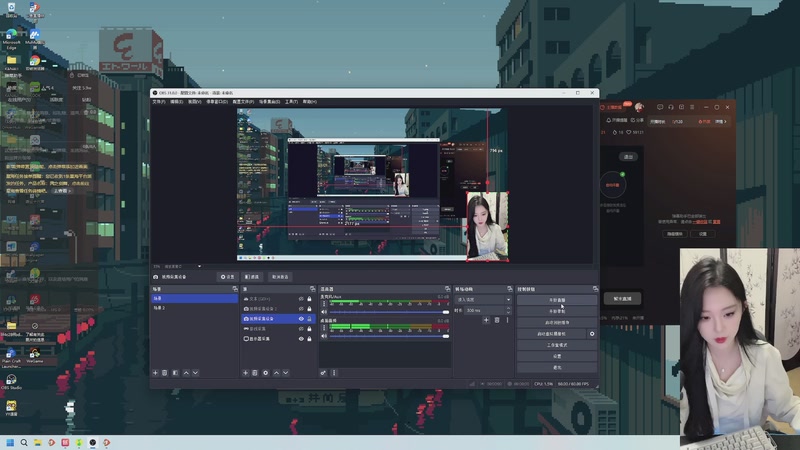The height and width of the screenshot is (450, 800).
Task: Click the 开始直播 start streaming button
Action: [557, 300]
